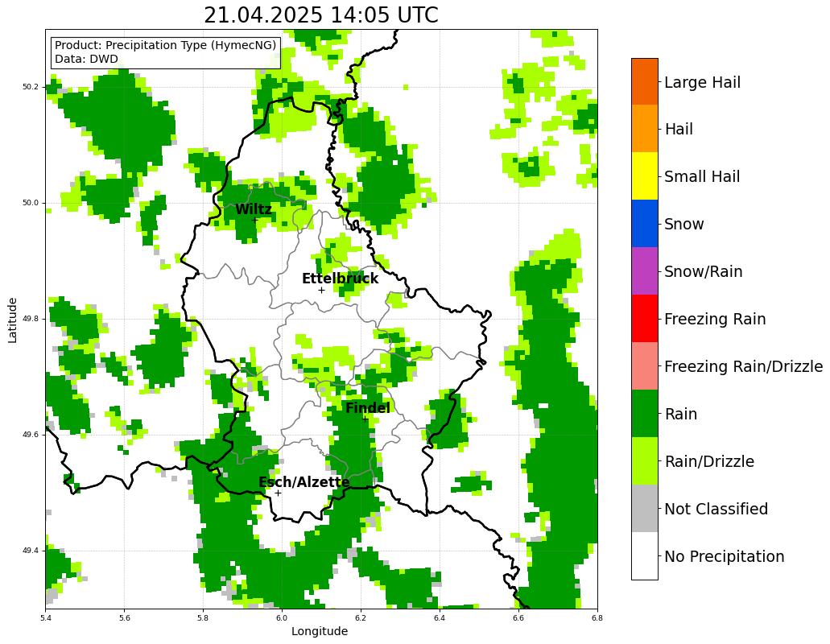
Task: Click the Rain dark green swatch
Action: click(644, 413)
